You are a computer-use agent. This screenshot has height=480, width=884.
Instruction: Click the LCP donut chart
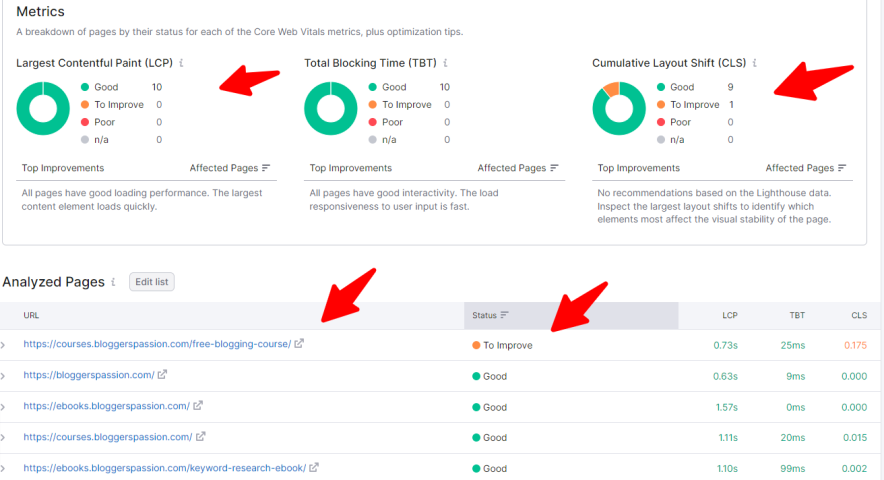tap(43, 109)
